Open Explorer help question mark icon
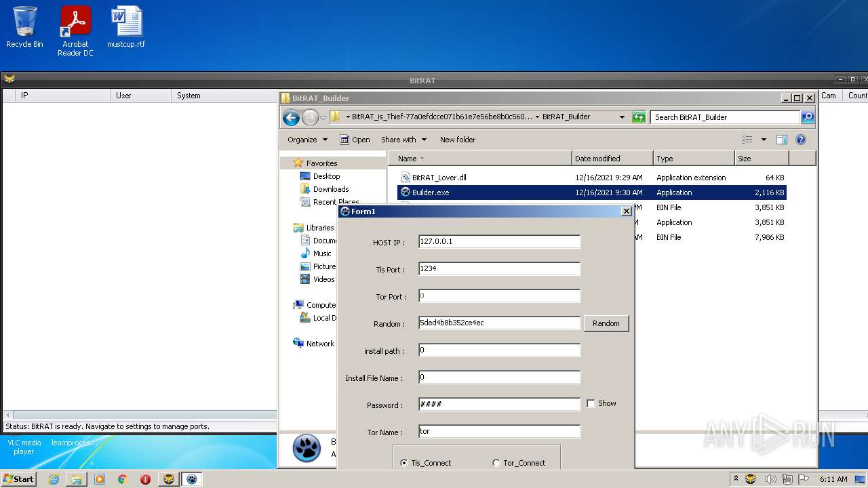868x488 pixels. [801, 140]
